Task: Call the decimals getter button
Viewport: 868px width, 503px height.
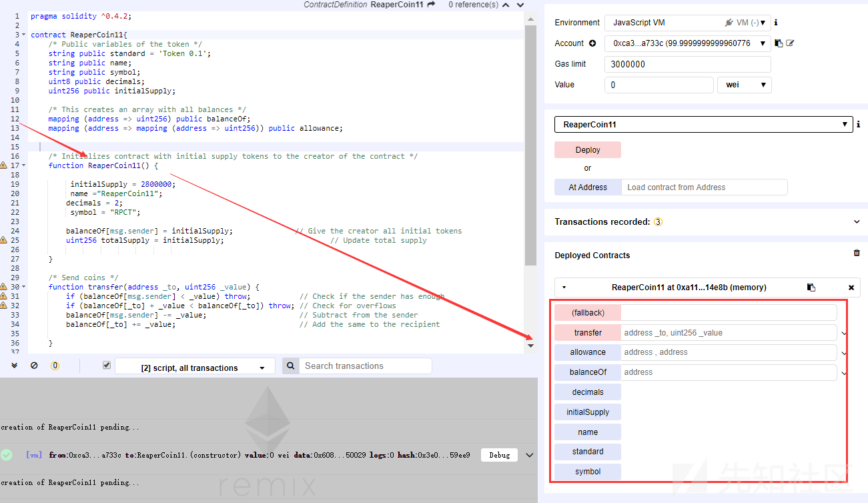Action: tap(587, 392)
